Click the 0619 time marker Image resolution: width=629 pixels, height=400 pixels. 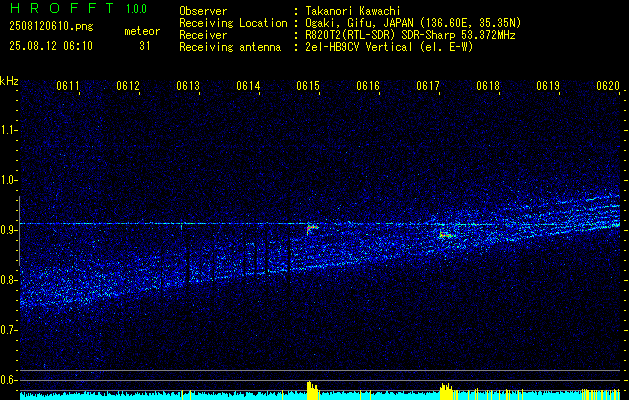(548, 85)
